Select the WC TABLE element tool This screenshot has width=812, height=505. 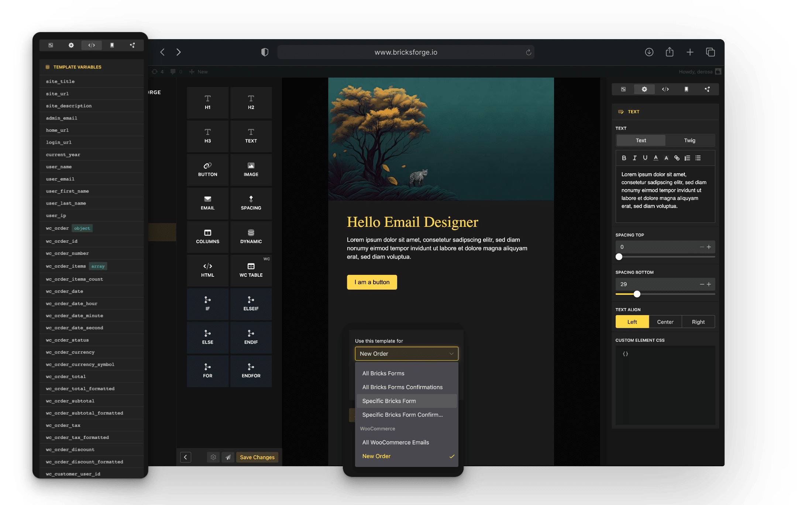(x=250, y=269)
